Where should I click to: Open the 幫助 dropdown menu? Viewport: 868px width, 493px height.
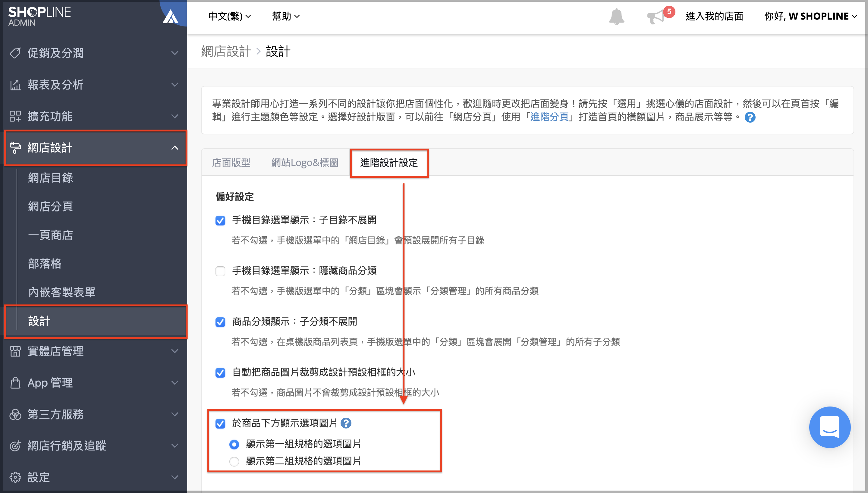tap(286, 16)
